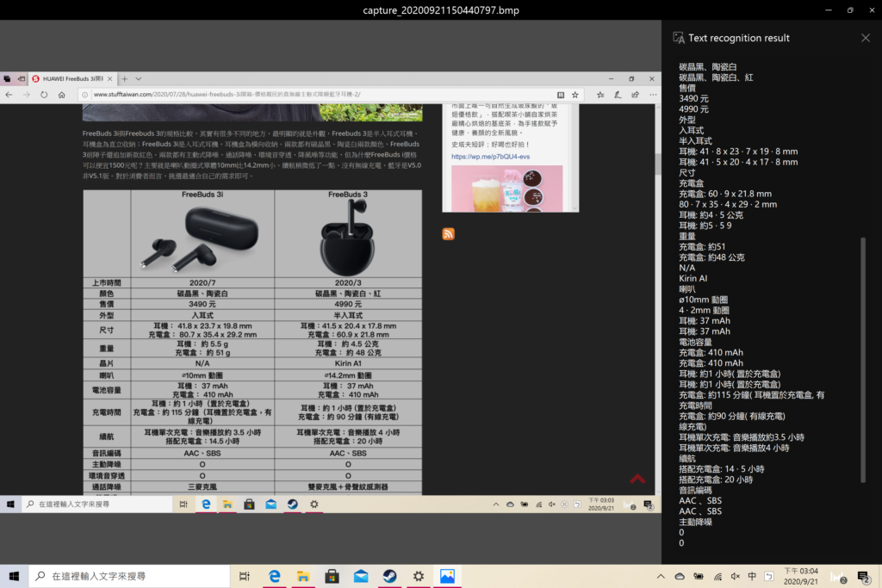
Task: Select the recognized line "搭配充電盒: 20 小時"
Action: [716, 480]
